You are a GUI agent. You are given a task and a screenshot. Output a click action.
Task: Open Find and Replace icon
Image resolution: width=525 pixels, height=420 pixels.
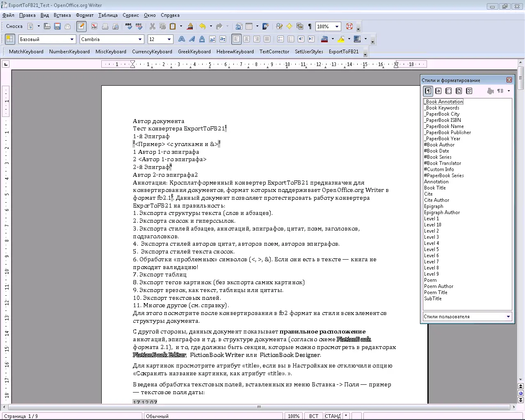pyautogui.click(x=279, y=26)
